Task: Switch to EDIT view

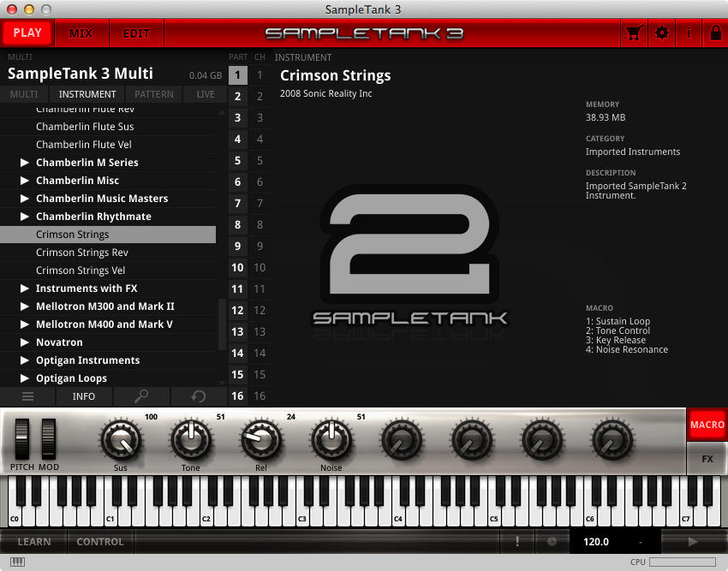Action: click(136, 33)
